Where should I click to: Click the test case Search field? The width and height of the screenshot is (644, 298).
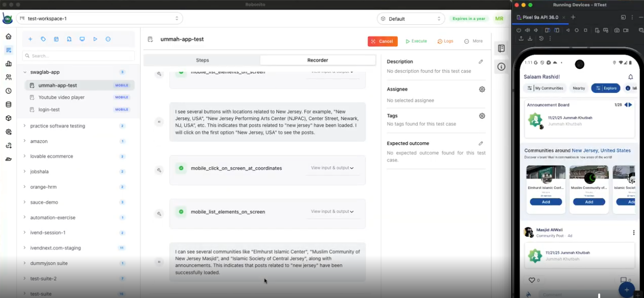(x=79, y=56)
